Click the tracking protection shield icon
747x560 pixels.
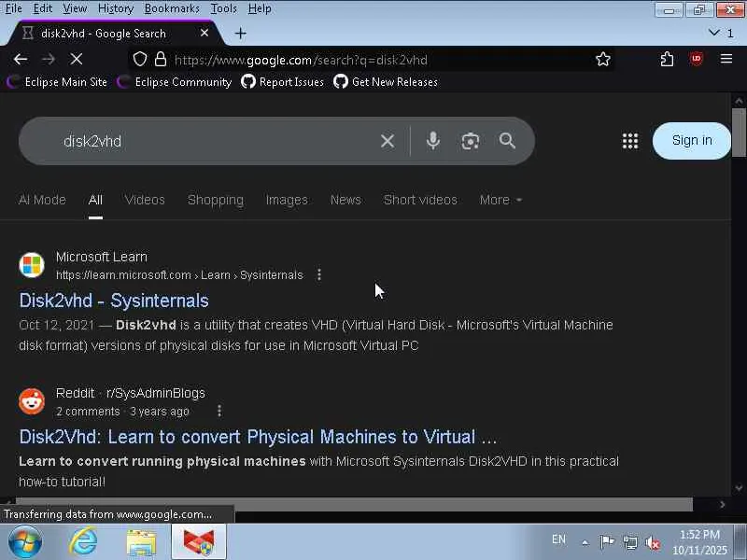coord(139,60)
